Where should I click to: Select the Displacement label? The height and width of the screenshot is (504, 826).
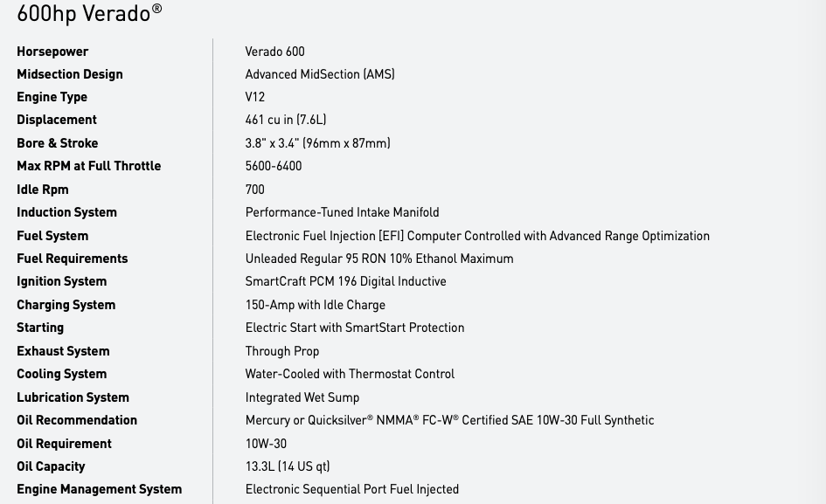tap(57, 120)
